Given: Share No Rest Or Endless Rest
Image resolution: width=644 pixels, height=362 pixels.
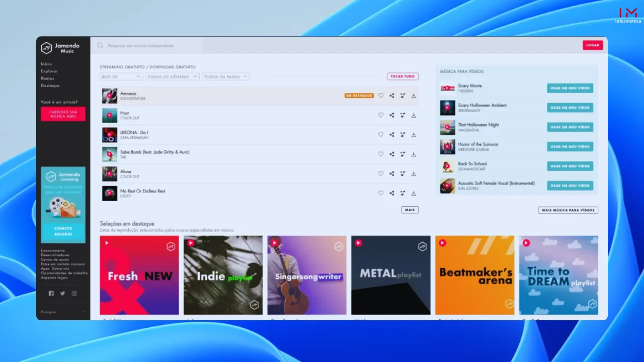Looking at the screenshot, I should point(392,193).
